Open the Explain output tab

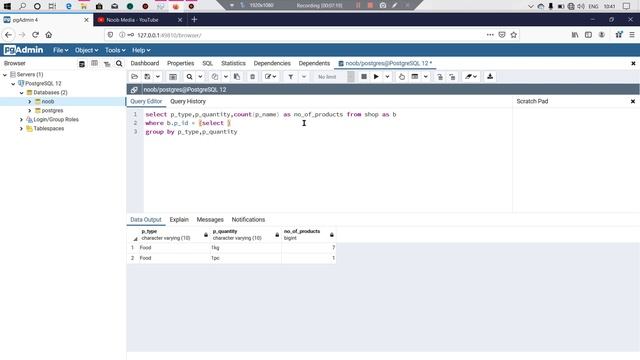click(x=179, y=220)
